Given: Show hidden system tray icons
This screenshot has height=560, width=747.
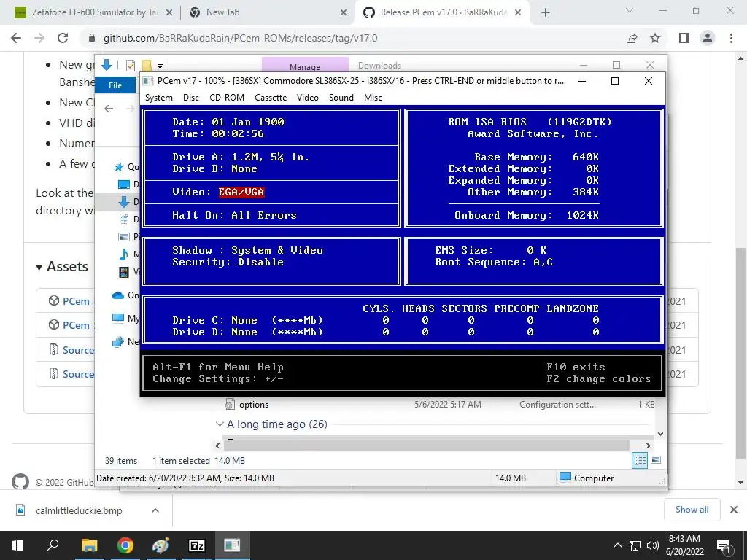Looking at the screenshot, I should (x=617, y=545).
